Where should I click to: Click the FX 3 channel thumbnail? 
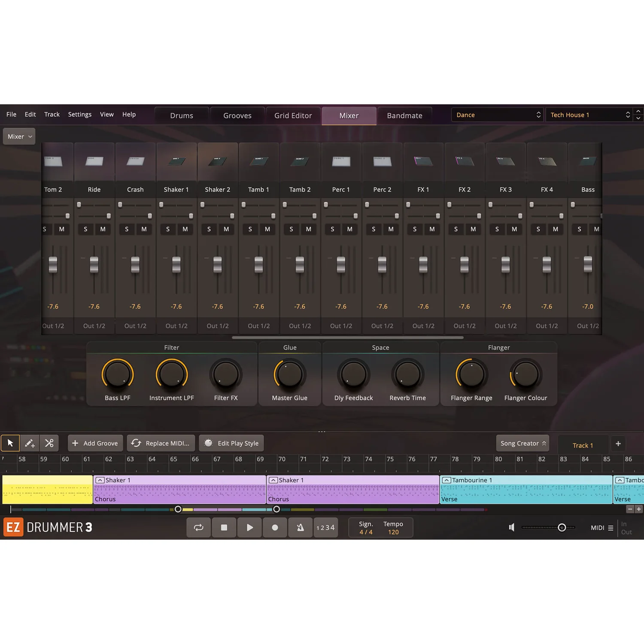click(506, 161)
